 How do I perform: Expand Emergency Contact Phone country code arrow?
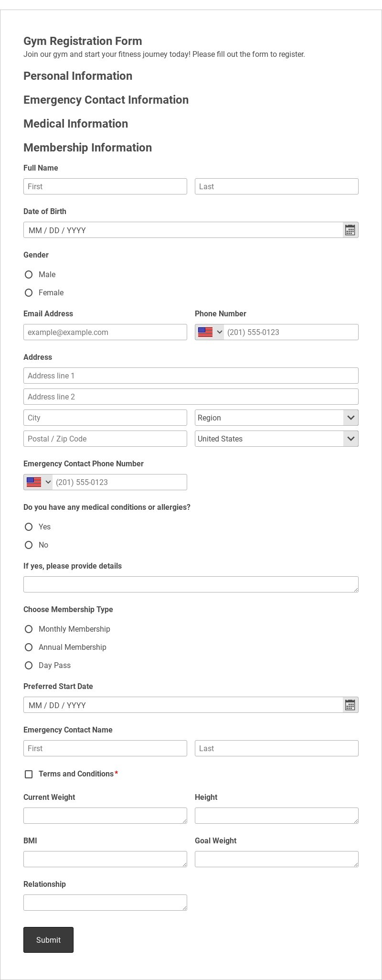pyautogui.click(x=48, y=482)
